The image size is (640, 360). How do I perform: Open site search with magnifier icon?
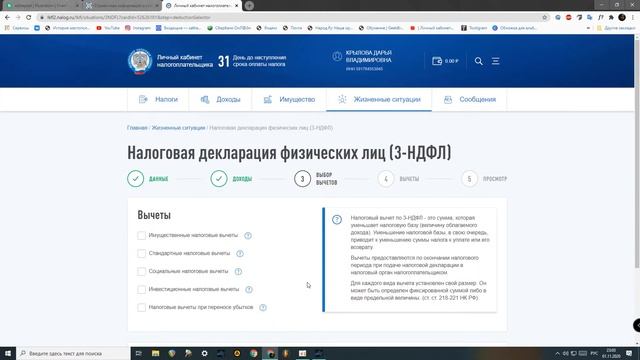pyautogui.click(x=479, y=61)
